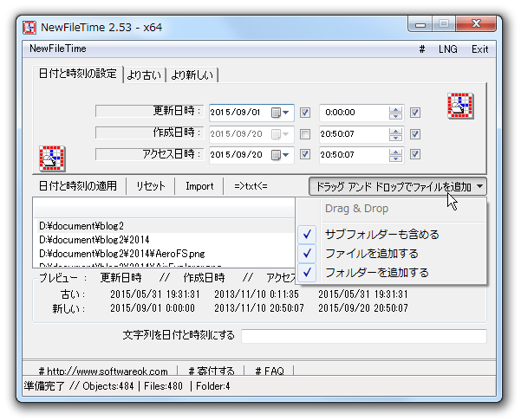Click Import button
The height and width of the screenshot is (420, 521).
pyautogui.click(x=199, y=186)
